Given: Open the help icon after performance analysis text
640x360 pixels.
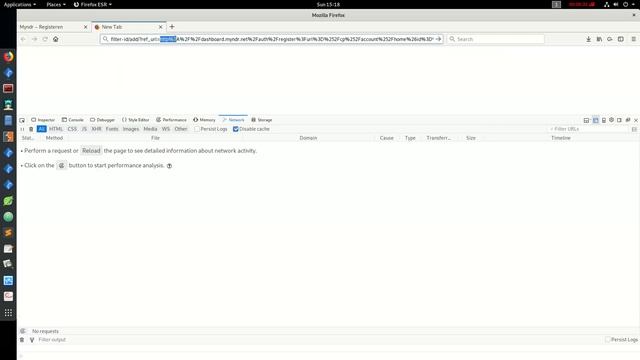Looking at the screenshot, I should [x=169, y=166].
